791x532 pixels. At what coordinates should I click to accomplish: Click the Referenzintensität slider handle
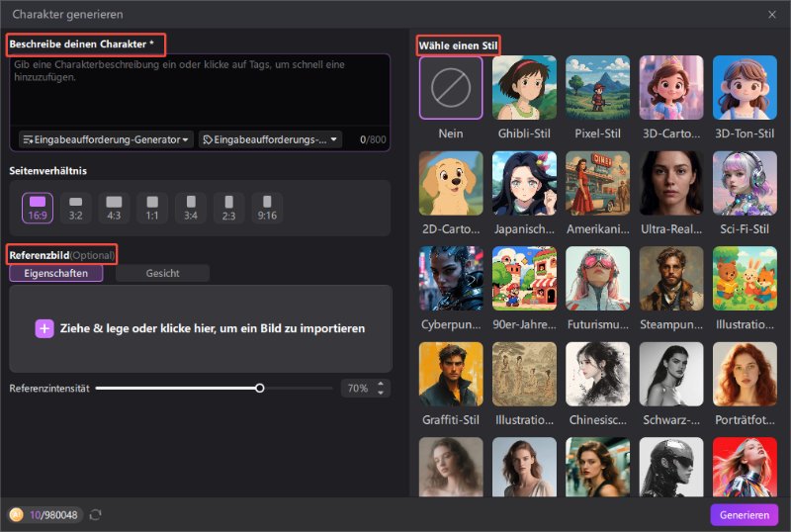[260, 389]
